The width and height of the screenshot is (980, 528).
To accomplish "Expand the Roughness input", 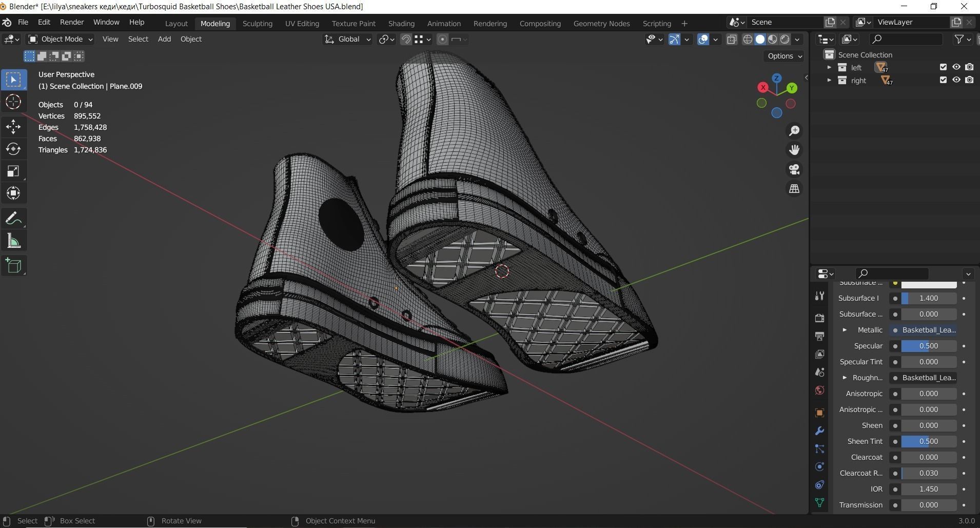I will 845,378.
